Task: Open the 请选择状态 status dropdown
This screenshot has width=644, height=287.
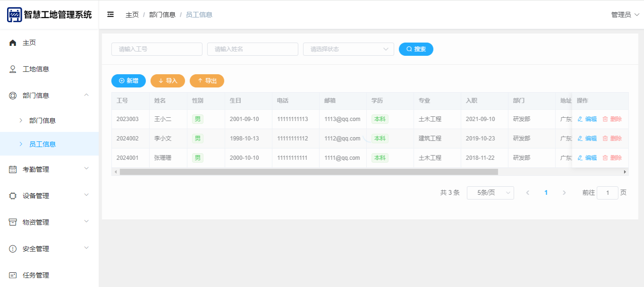Action: point(348,49)
